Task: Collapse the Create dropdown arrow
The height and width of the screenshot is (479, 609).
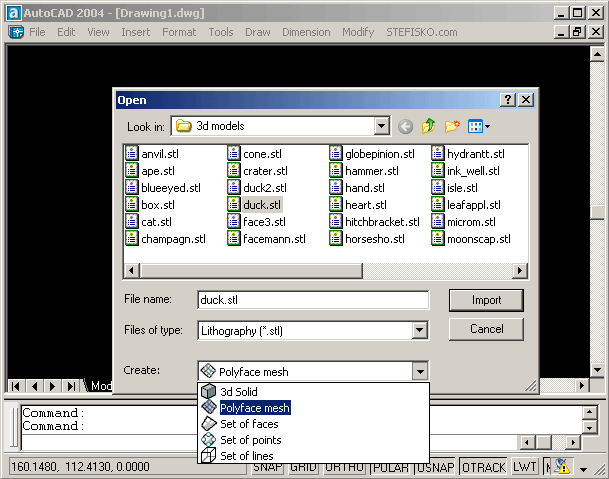Action: pos(420,371)
